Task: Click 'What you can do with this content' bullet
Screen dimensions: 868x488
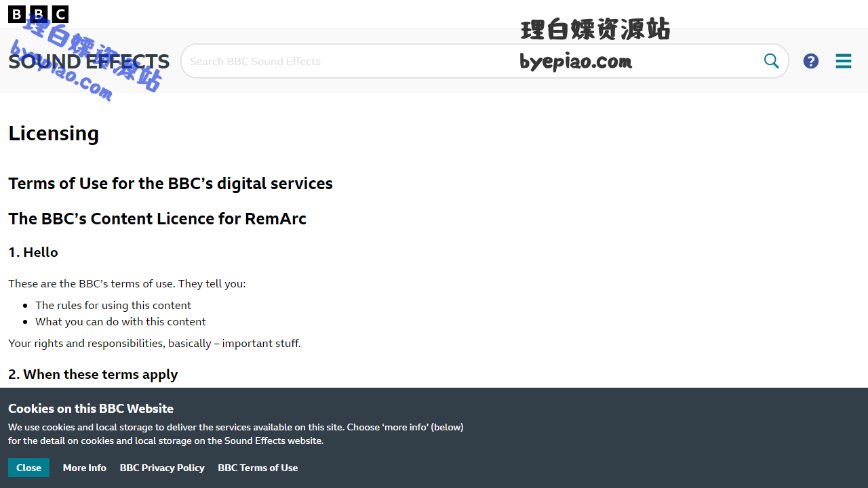Action: (121, 321)
